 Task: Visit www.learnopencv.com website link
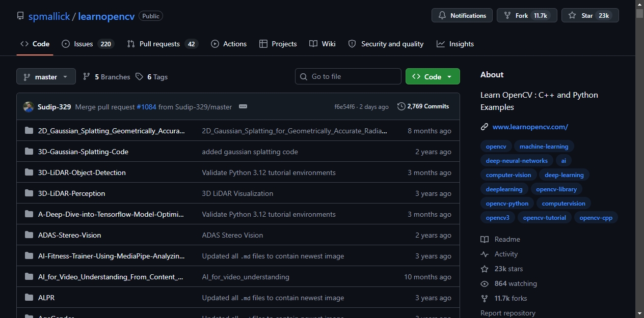tap(530, 127)
